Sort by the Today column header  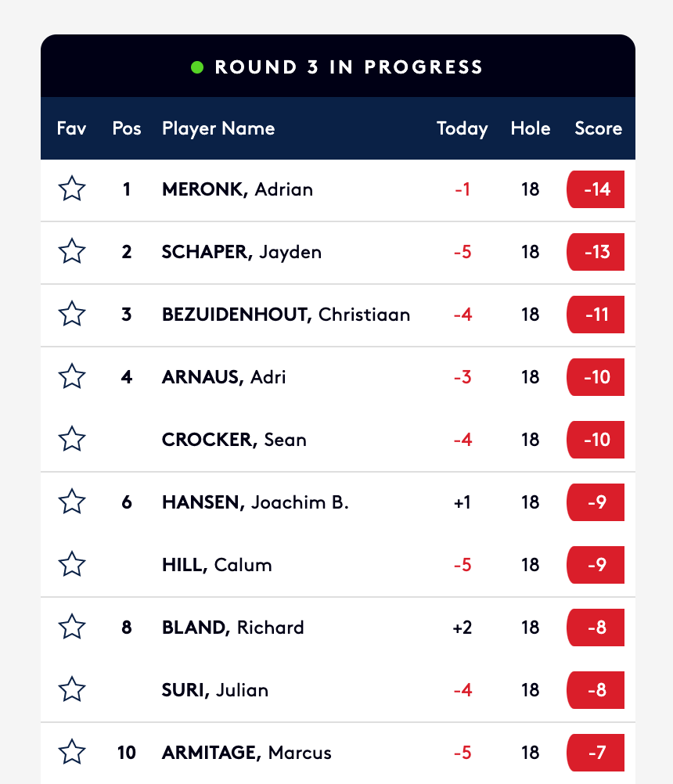pos(462,129)
